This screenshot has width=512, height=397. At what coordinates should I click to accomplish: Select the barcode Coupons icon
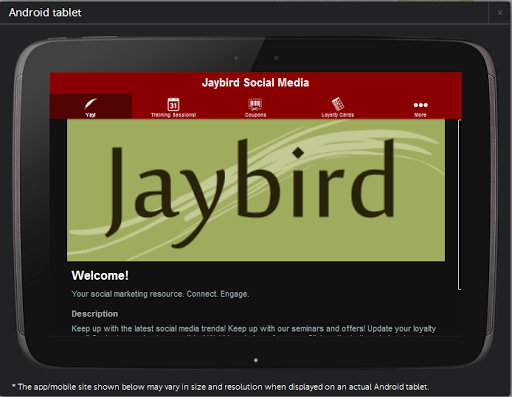pyautogui.click(x=255, y=104)
